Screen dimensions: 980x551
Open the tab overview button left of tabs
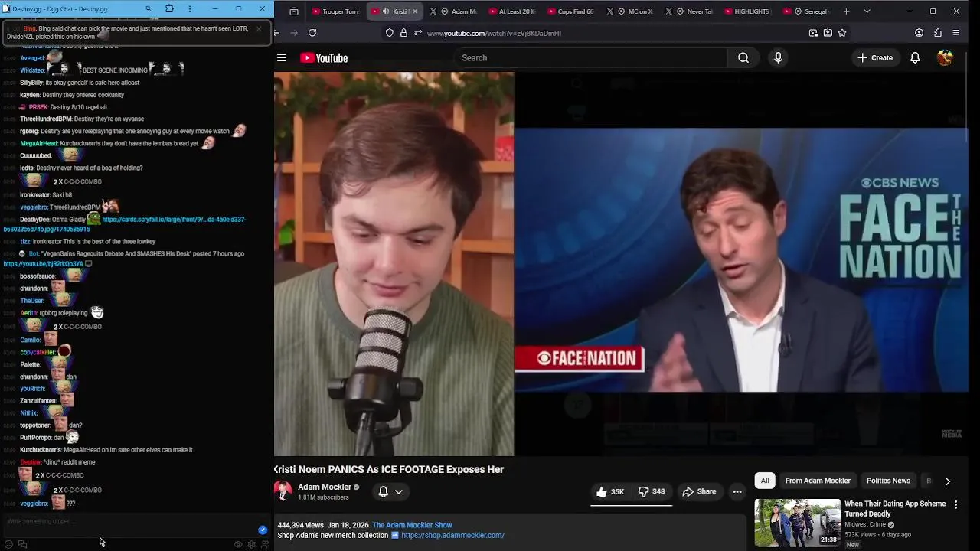[x=294, y=11]
